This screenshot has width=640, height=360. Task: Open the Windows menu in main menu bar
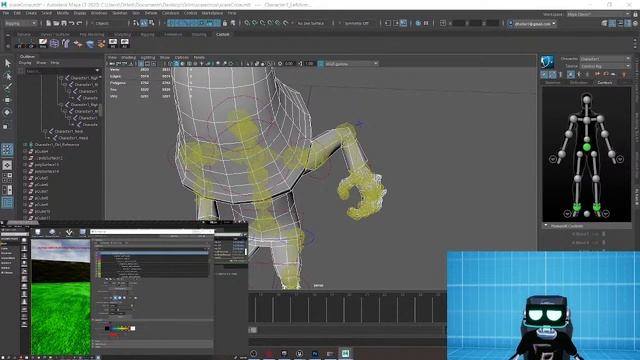coord(99,13)
